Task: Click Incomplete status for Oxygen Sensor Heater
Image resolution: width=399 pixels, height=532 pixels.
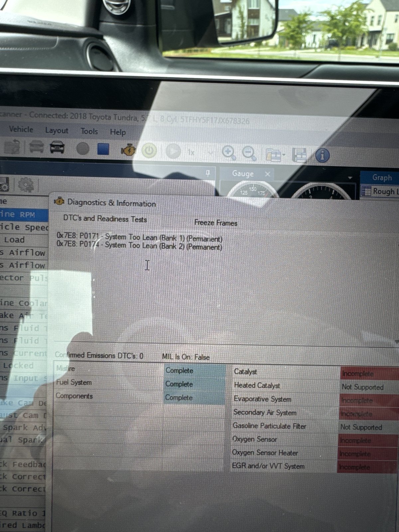Action: tap(367, 454)
